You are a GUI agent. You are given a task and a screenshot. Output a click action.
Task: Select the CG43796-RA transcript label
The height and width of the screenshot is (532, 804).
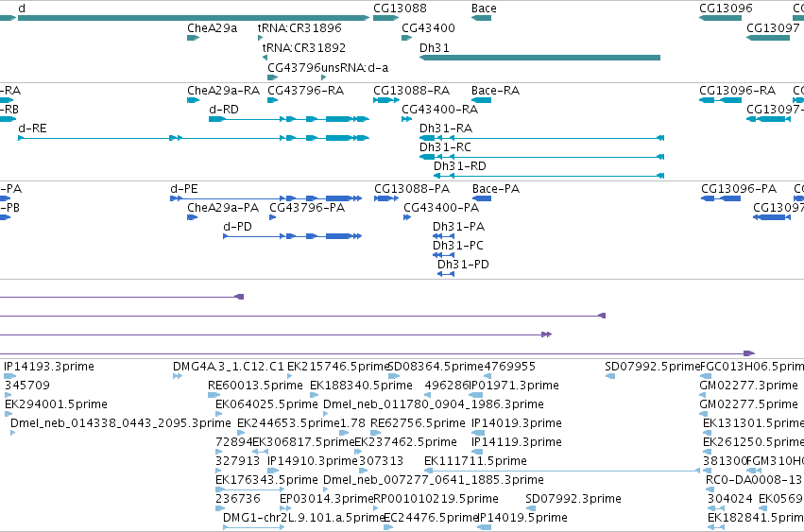[305, 91]
